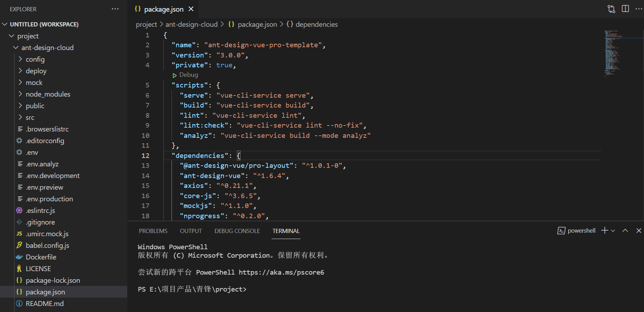Viewport: 644px width, 312px height.
Task: Switch to the DEBUG CONSOLE tab
Action: tap(237, 231)
